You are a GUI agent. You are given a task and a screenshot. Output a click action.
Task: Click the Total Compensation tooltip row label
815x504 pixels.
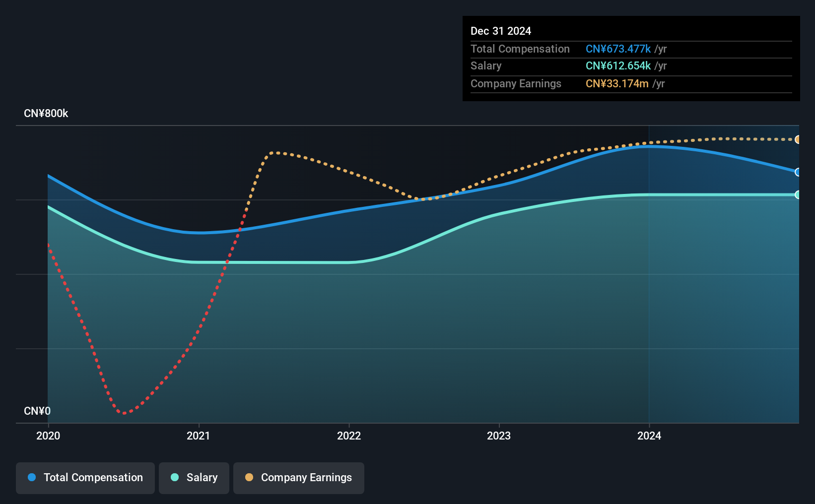pyautogui.click(x=520, y=49)
